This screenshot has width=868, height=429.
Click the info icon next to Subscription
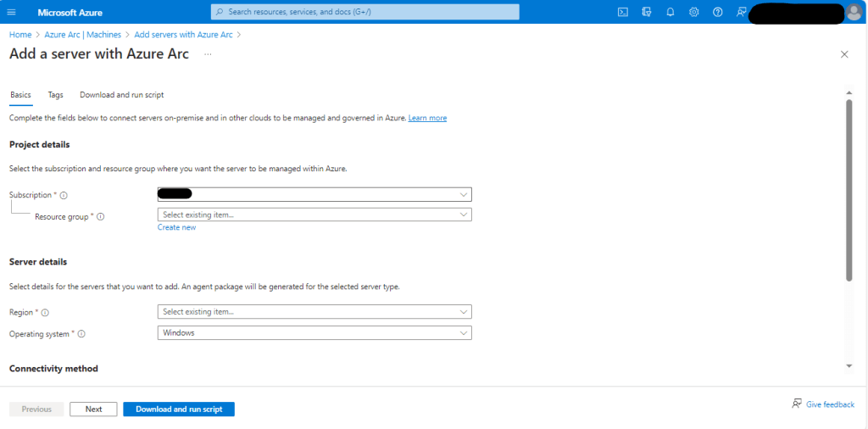click(x=64, y=195)
